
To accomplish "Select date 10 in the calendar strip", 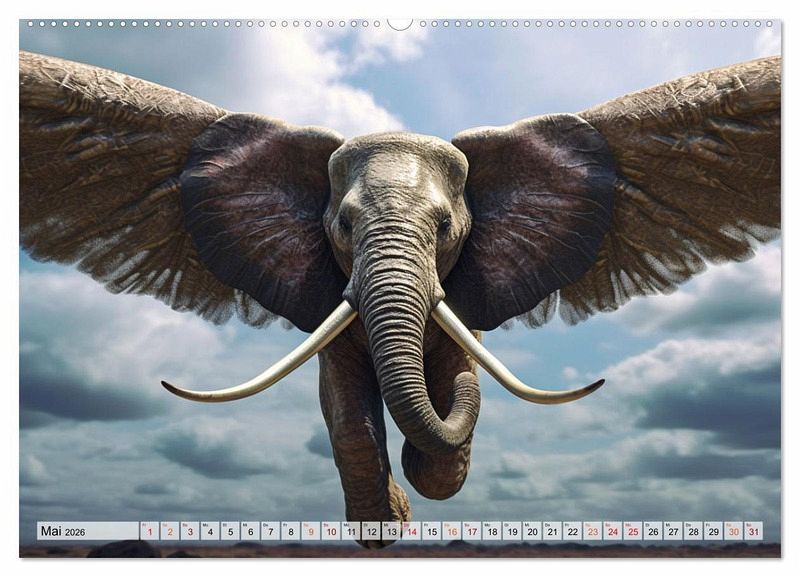I will click(x=330, y=531).
